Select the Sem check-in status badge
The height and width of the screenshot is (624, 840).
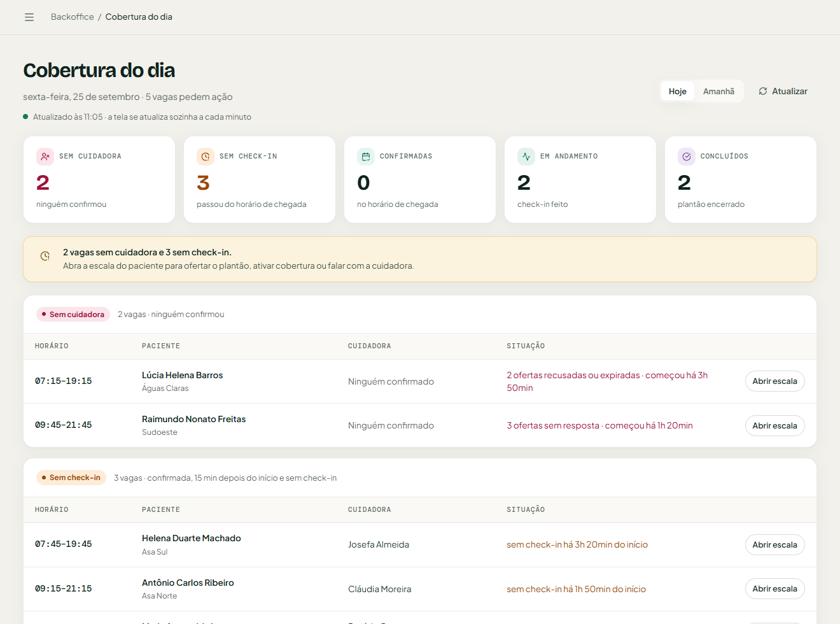pos(71,478)
